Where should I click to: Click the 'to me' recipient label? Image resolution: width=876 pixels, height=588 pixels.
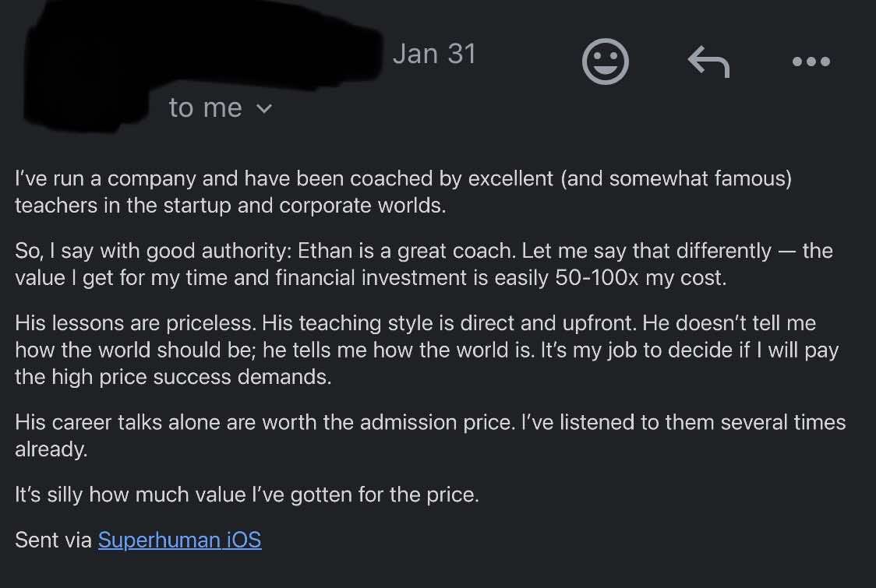point(206,107)
